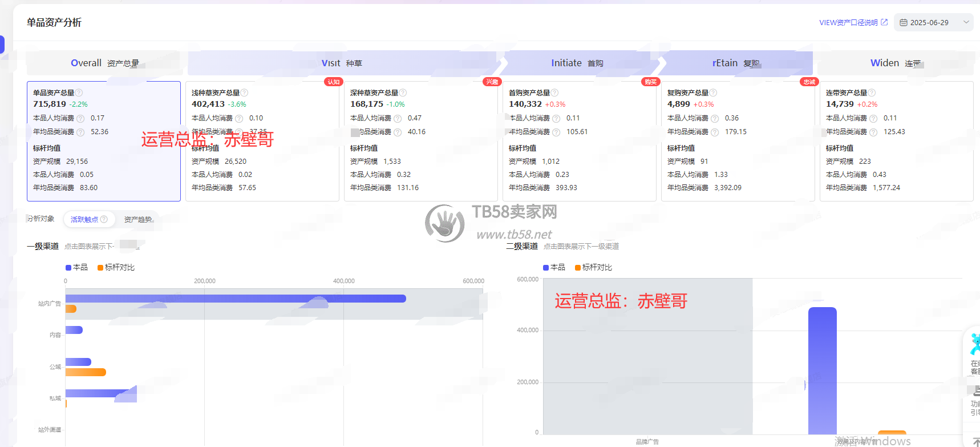The width and height of the screenshot is (980, 447).
Task: Click the calendar icon in the date picker
Action: (x=904, y=23)
